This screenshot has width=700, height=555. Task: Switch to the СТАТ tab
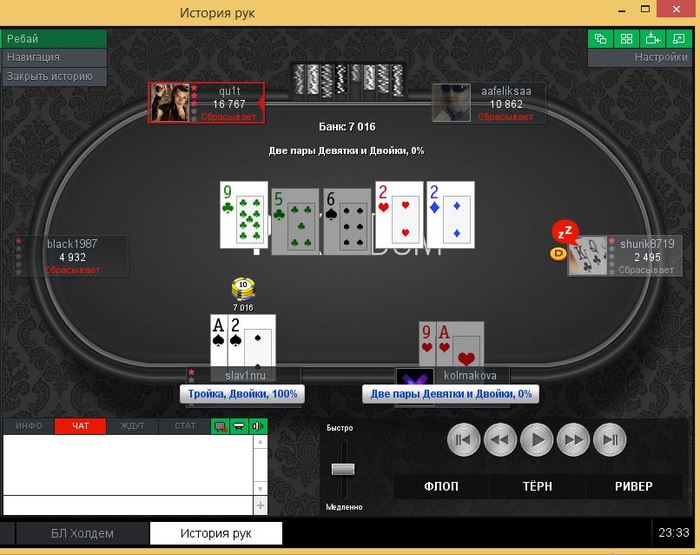185,426
